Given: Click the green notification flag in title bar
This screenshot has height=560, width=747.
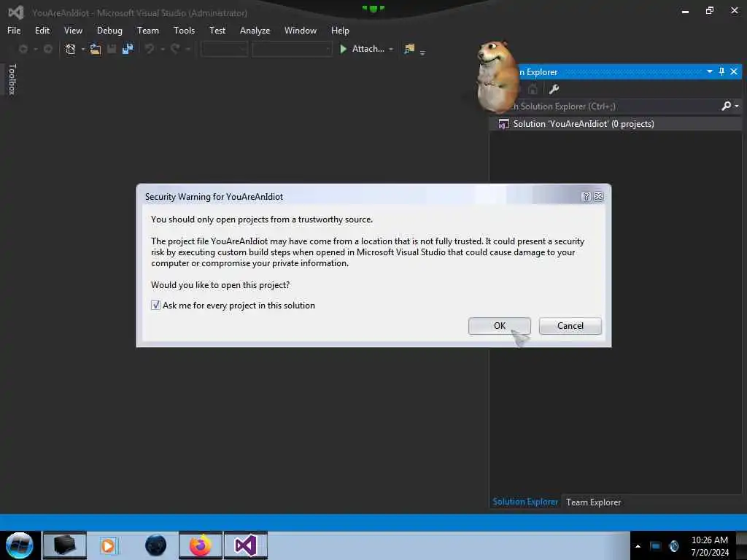Looking at the screenshot, I should 373,8.
